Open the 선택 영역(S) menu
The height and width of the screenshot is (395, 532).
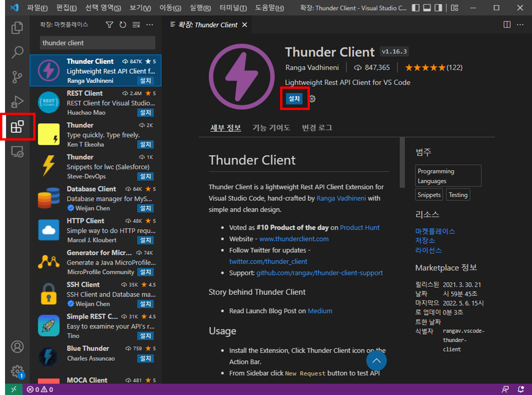click(x=103, y=8)
